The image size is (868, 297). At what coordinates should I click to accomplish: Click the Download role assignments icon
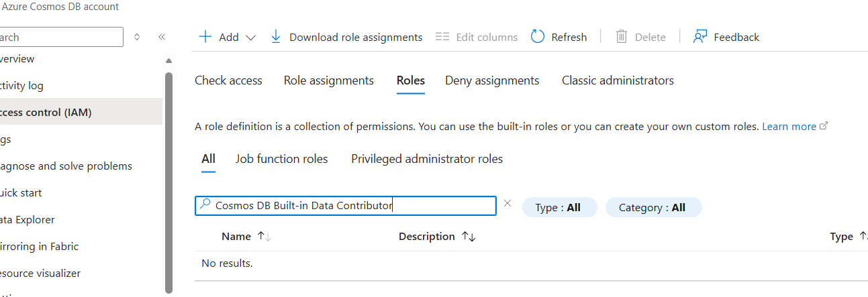point(276,37)
